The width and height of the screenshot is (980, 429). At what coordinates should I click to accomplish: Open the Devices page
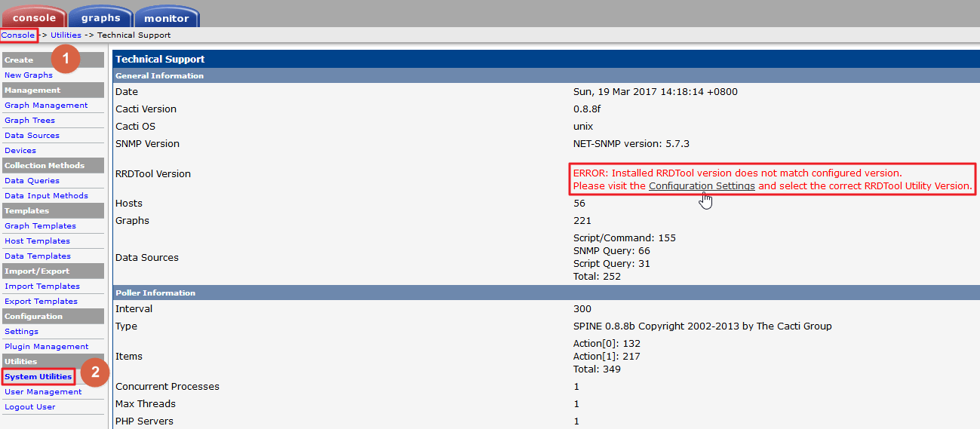pos(20,151)
